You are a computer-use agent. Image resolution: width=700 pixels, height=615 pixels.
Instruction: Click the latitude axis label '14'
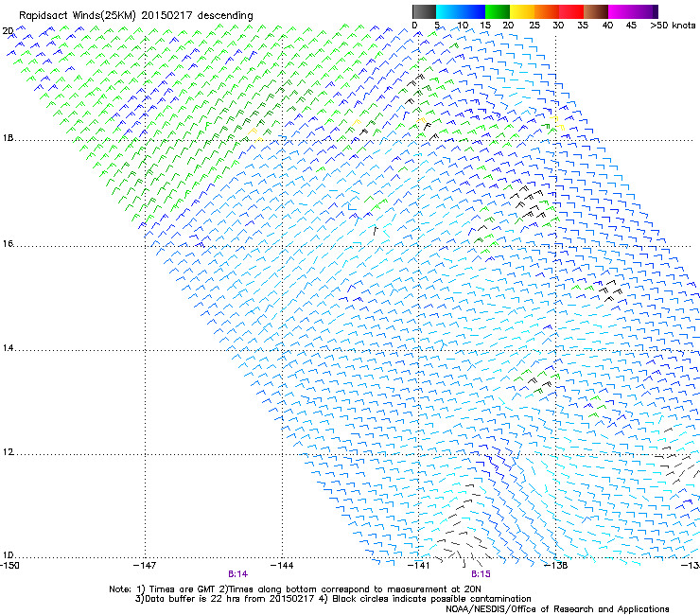(8, 348)
